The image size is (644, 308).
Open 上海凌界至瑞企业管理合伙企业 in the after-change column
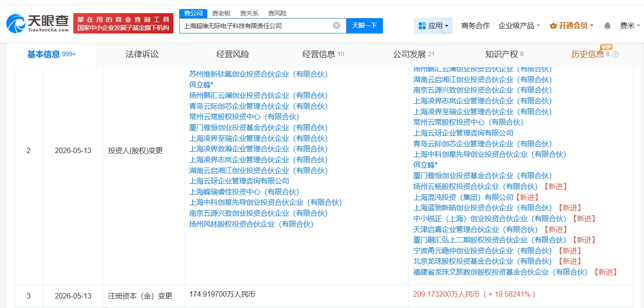point(482,111)
